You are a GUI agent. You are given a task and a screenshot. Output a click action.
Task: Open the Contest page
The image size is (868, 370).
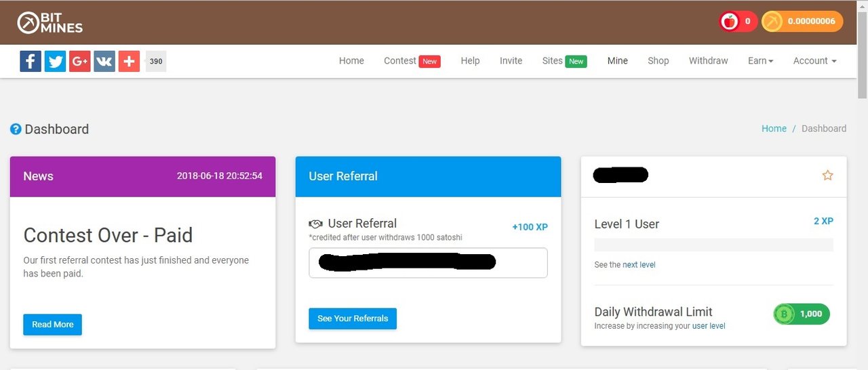pyautogui.click(x=400, y=60)
